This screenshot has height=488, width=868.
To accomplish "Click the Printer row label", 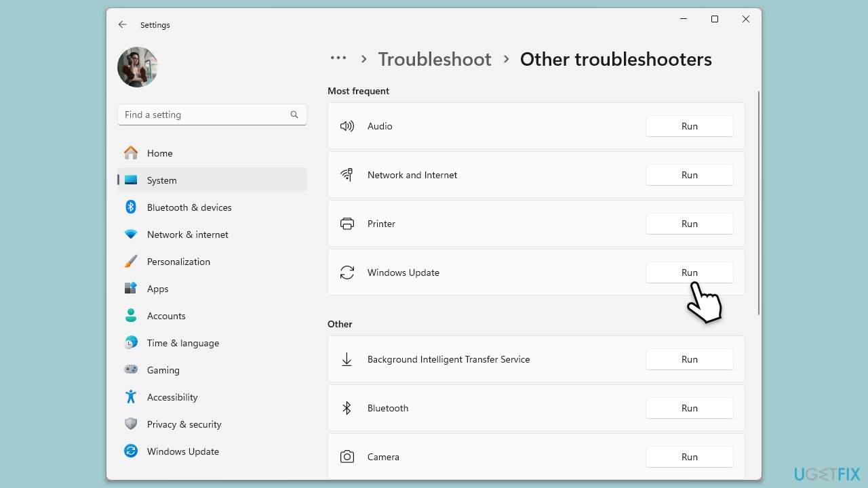I will 381,224.
